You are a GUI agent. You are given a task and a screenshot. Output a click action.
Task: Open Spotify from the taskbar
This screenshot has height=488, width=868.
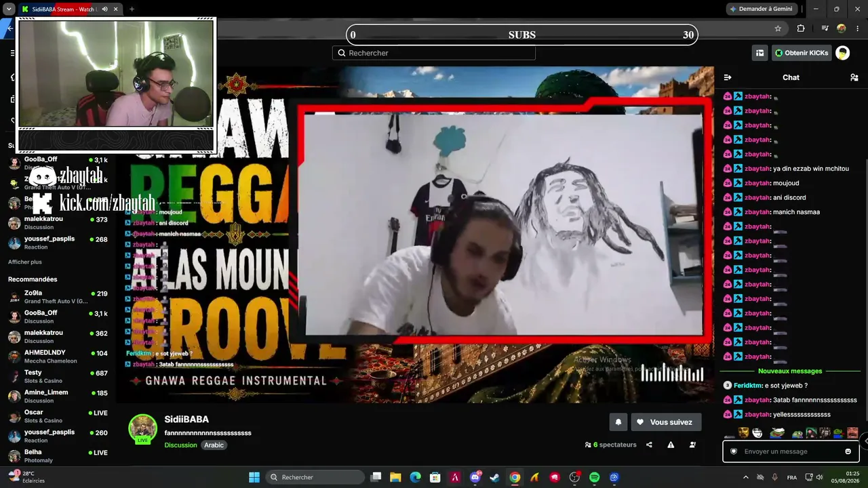click(595, 477)
